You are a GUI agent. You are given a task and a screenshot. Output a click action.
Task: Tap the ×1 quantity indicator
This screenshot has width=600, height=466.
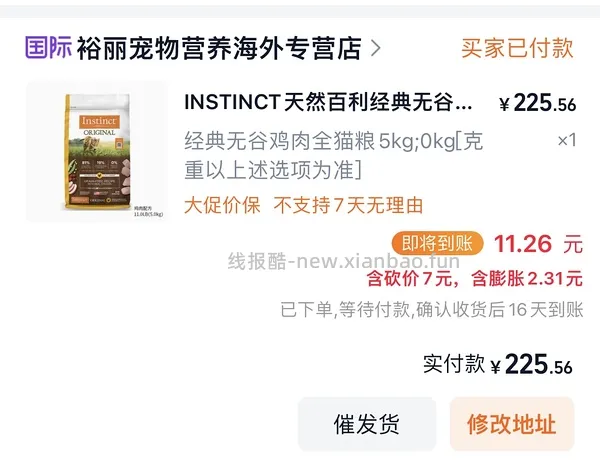click(x=567, y=140)
